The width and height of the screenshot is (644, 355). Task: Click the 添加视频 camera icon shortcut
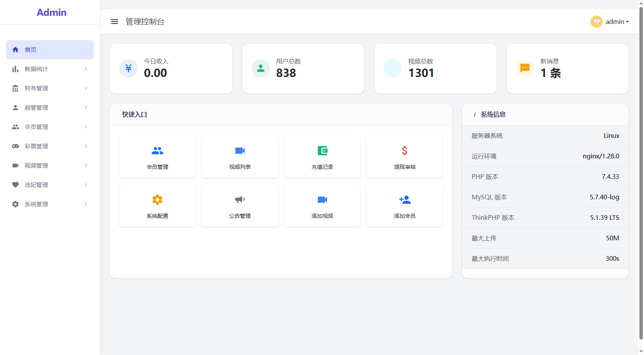click(322, 200)
